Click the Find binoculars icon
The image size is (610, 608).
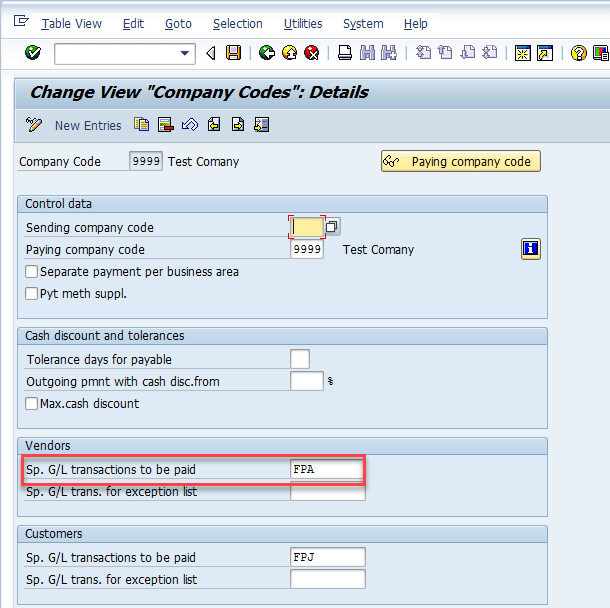pos(367,53)
